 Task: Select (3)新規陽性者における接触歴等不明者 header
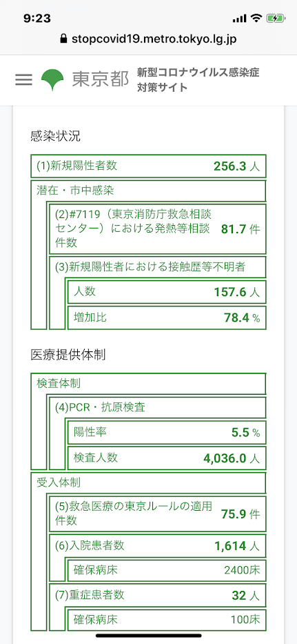tap(158, 267)
